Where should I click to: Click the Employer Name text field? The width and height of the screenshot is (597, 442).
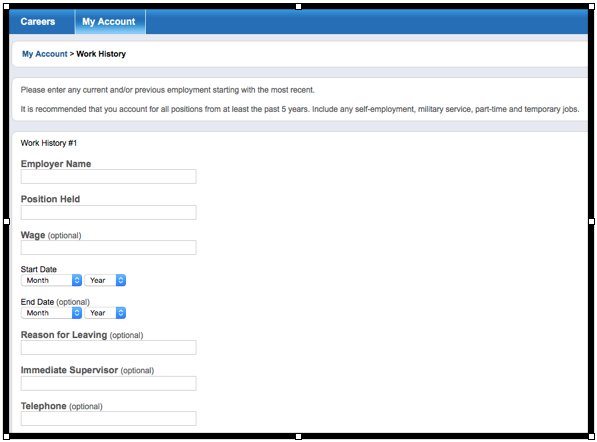109,177
